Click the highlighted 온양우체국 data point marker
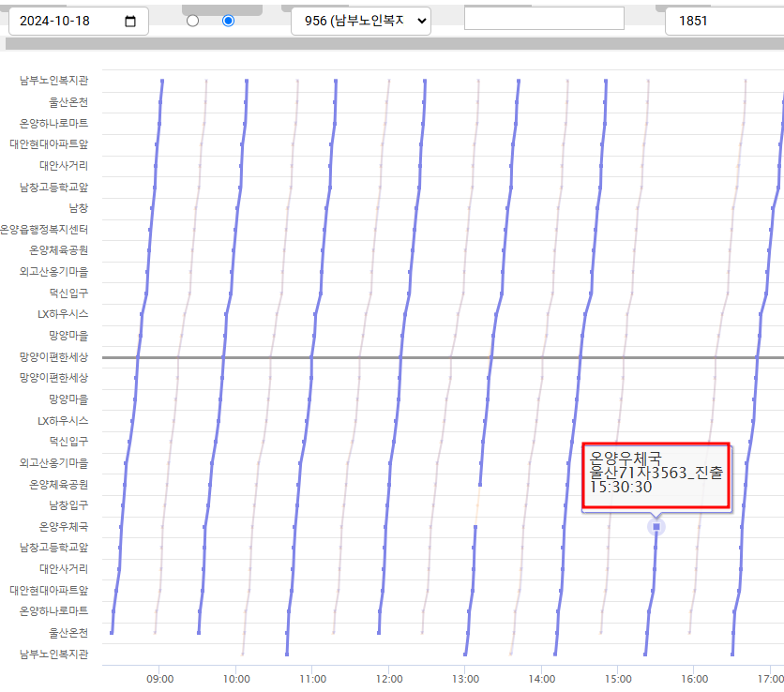 pos(656,527)
